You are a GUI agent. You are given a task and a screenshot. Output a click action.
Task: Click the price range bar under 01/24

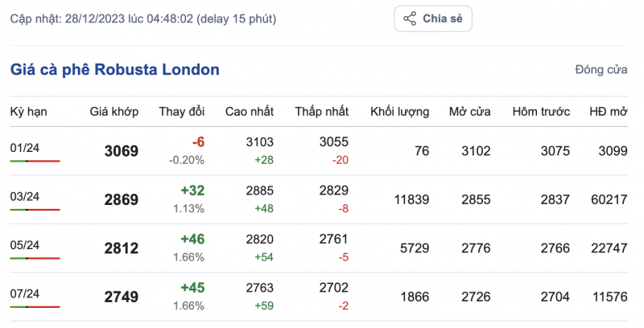click(x=35, y=162)
